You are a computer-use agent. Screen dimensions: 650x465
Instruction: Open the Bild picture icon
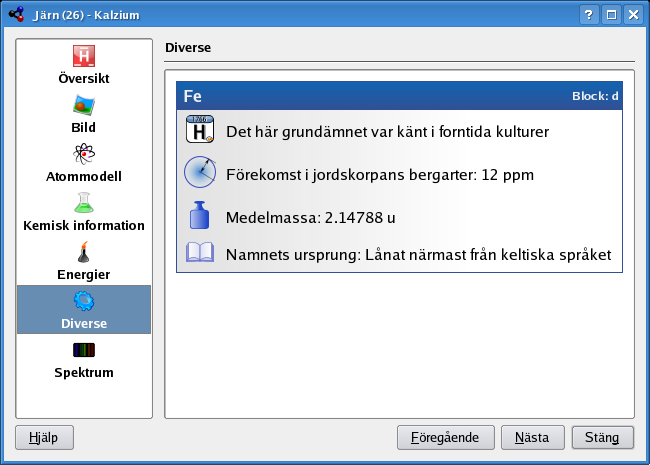pyautogui.click(x=84, y=105)
